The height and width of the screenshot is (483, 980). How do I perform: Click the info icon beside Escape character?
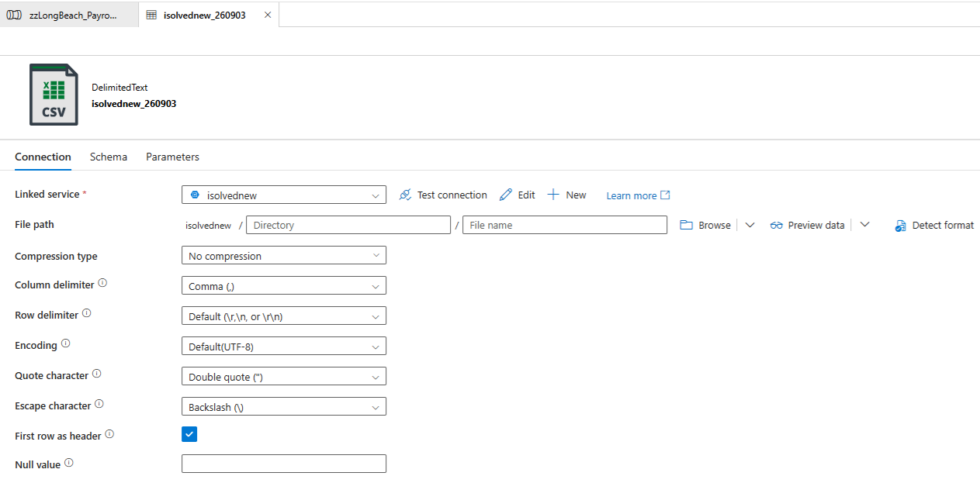coord(99,405)
